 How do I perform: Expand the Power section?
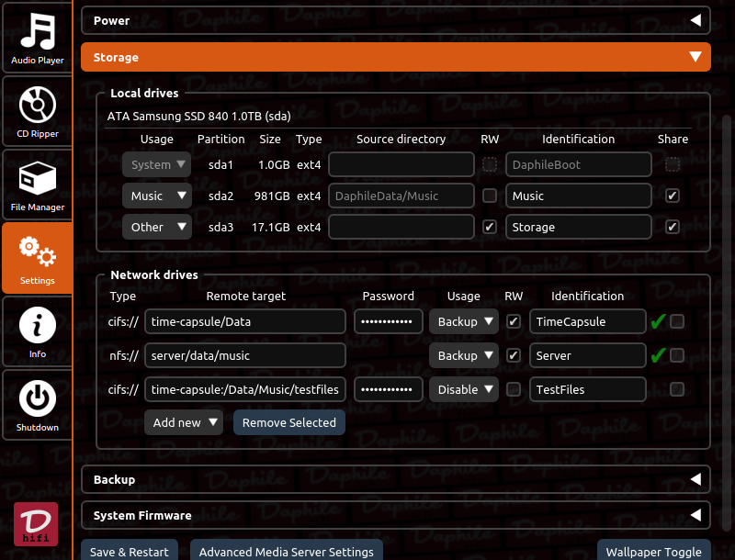click(x=396, y=20)
